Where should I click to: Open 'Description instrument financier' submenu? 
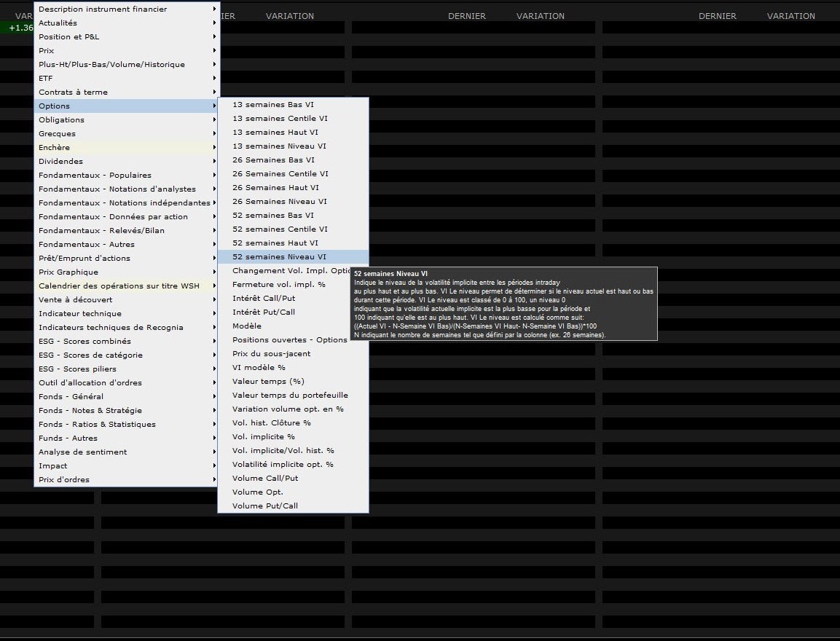pos(102,9)
